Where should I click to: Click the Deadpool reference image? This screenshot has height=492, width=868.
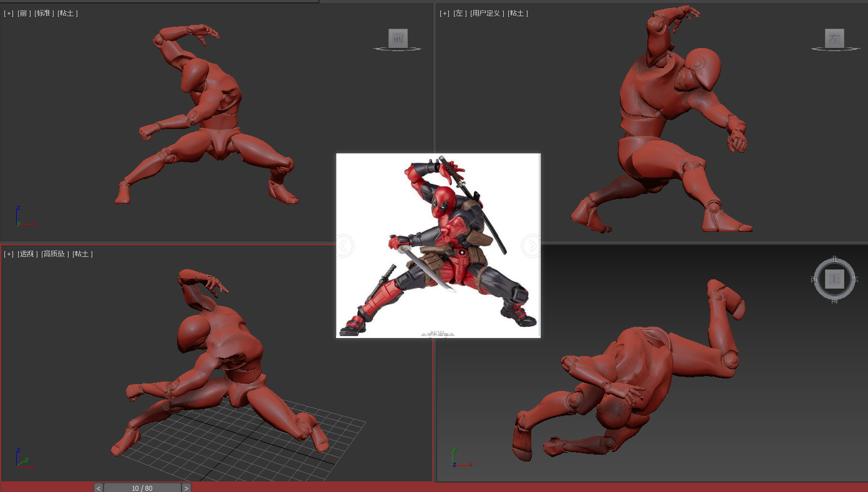tap(438, 246)
